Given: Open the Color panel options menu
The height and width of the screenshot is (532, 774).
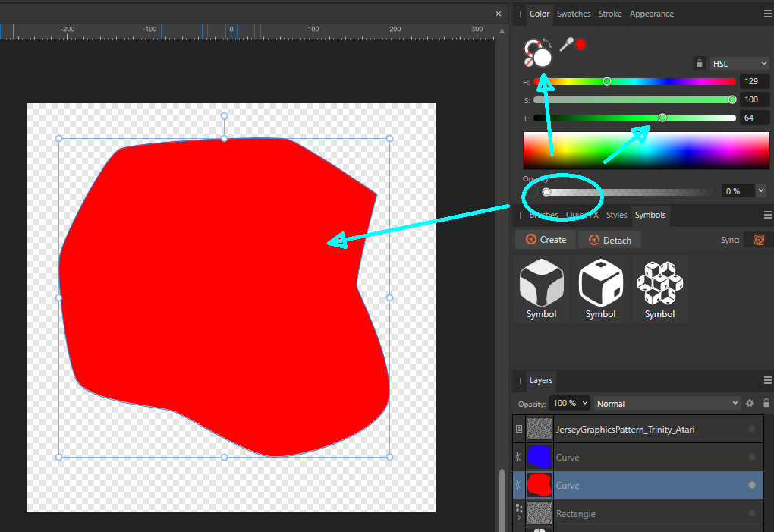Looking at the screenshot, I should point(767,14).
